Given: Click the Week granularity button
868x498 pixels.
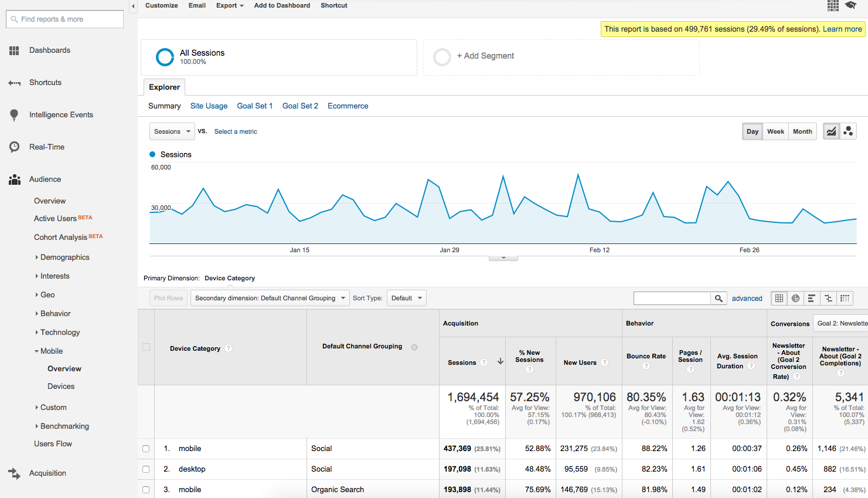Looking at the screenshot, I should pos(775,131).
